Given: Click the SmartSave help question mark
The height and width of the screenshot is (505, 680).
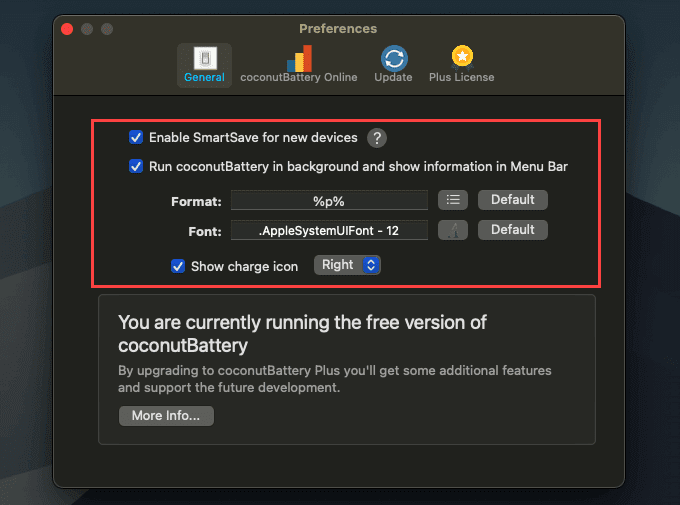Looking at the screenshot, I should click(x=377, y=138).
